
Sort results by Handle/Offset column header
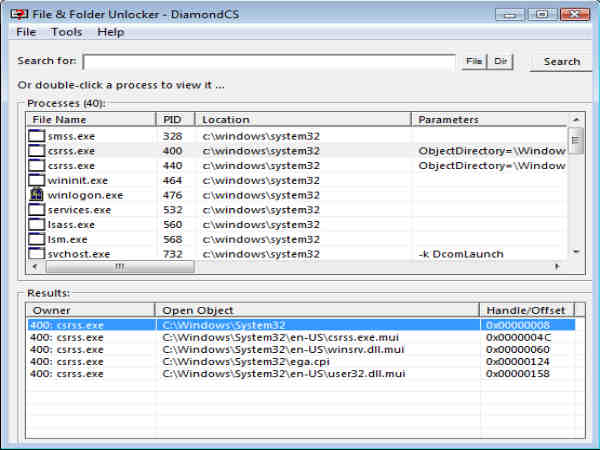point(525,310)
